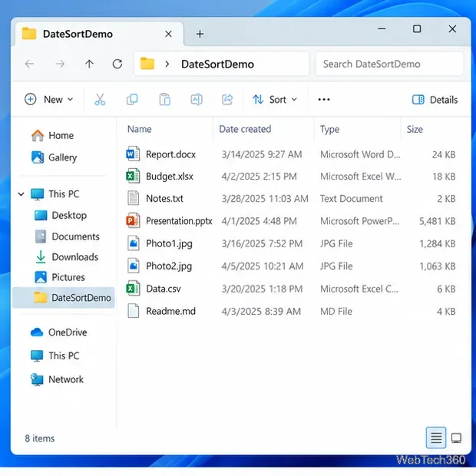Select the Report.docx file name

click(x=170, y=154)
